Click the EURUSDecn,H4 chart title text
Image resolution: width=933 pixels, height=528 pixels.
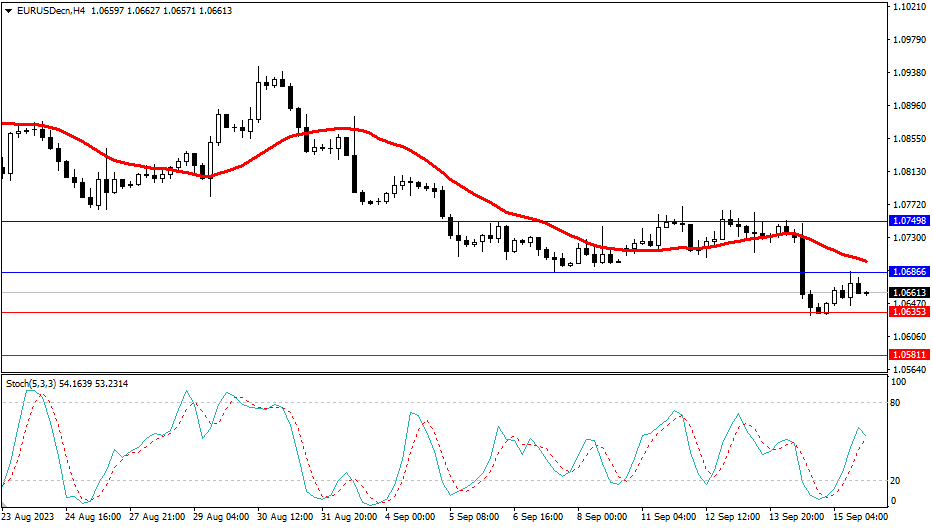(x=47, y=10)
